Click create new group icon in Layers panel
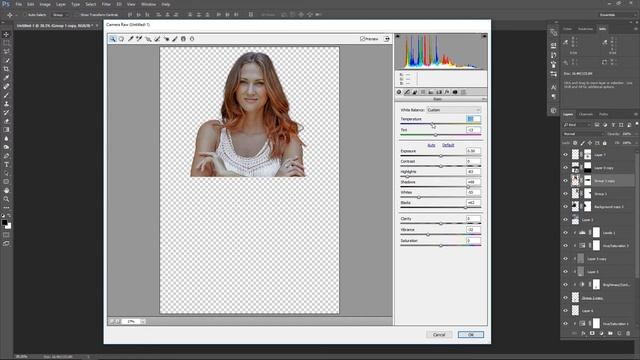This screenshot has height=360, width=640. click(x=610, y=333)
